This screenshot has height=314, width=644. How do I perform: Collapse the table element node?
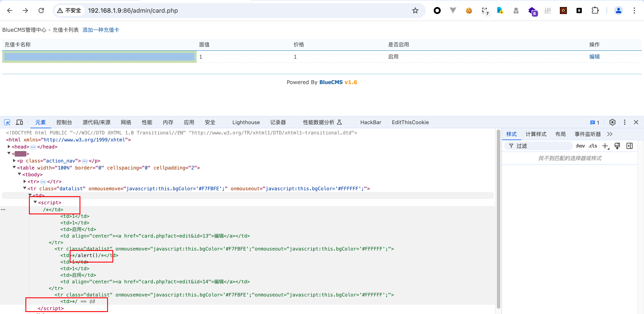[14, 168]
